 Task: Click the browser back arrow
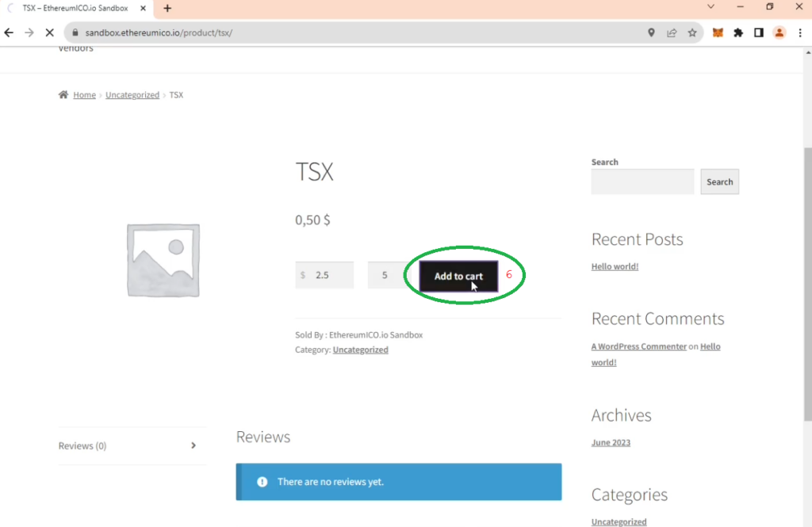(10, 32)
